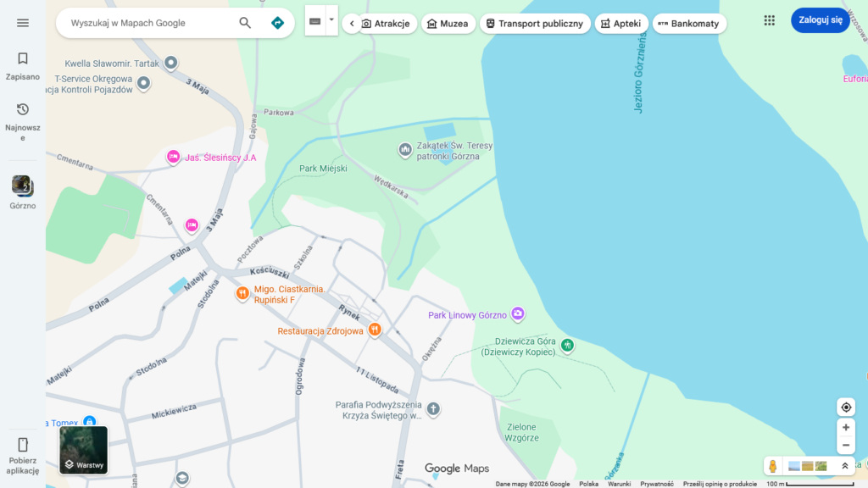Zoom in with the plus button
The height and width of the screenshot is (488, 868).
845,428
